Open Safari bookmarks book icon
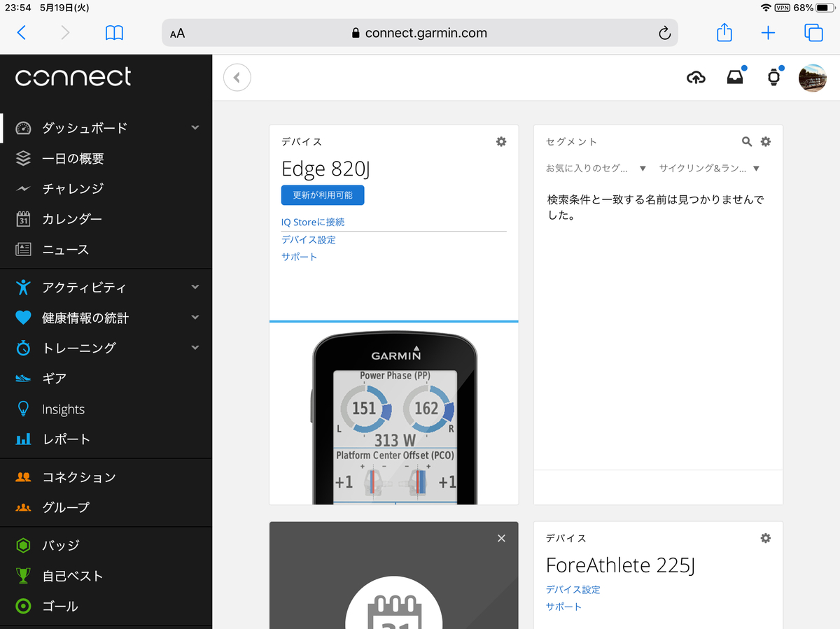Viewport: 840px width, 629px height. [114, 32]
